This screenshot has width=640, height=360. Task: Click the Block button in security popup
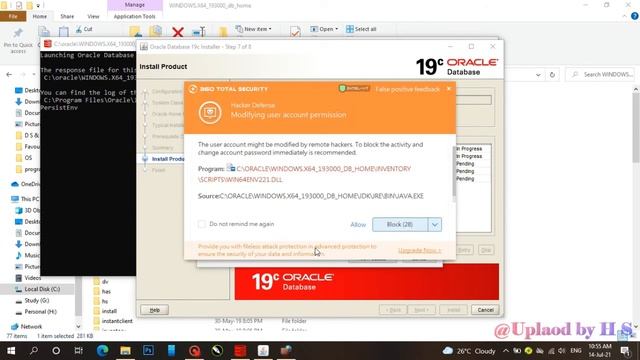pos(400,224)
